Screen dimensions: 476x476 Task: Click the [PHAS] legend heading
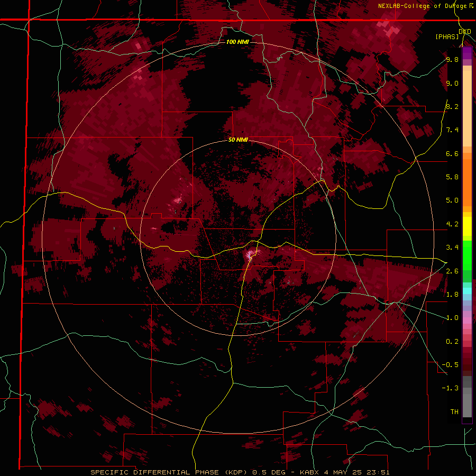(x=447, y=36)
